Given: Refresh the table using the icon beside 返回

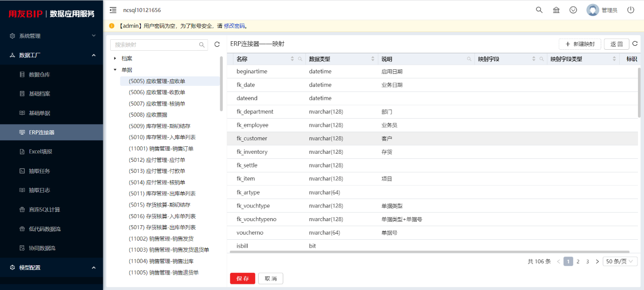Looking at the screenshot, I should 635,44.
